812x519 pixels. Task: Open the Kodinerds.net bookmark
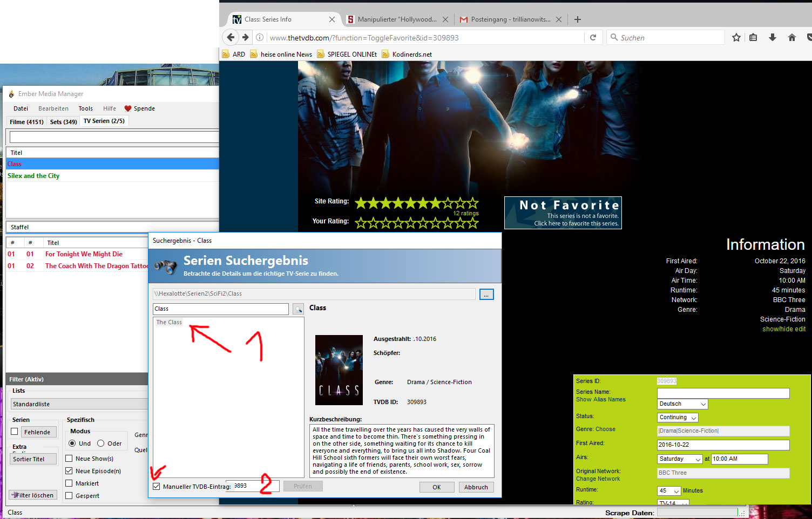coord(407,54)
